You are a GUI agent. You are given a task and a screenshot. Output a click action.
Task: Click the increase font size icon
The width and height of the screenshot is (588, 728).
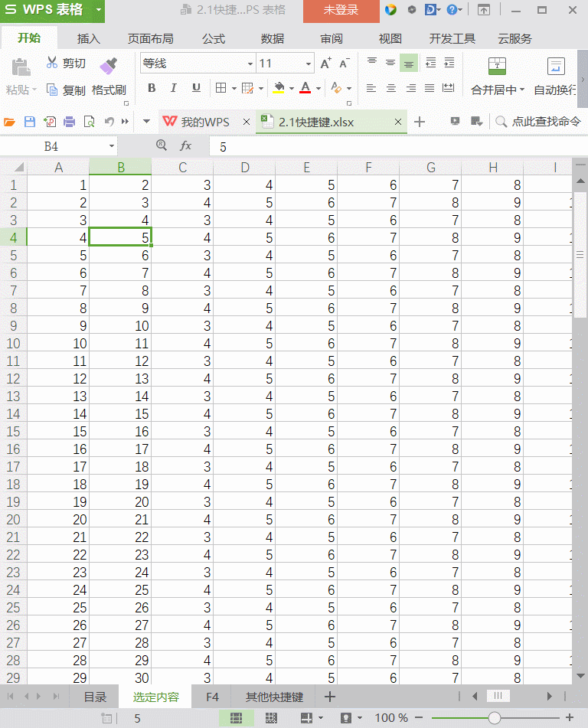326,64
